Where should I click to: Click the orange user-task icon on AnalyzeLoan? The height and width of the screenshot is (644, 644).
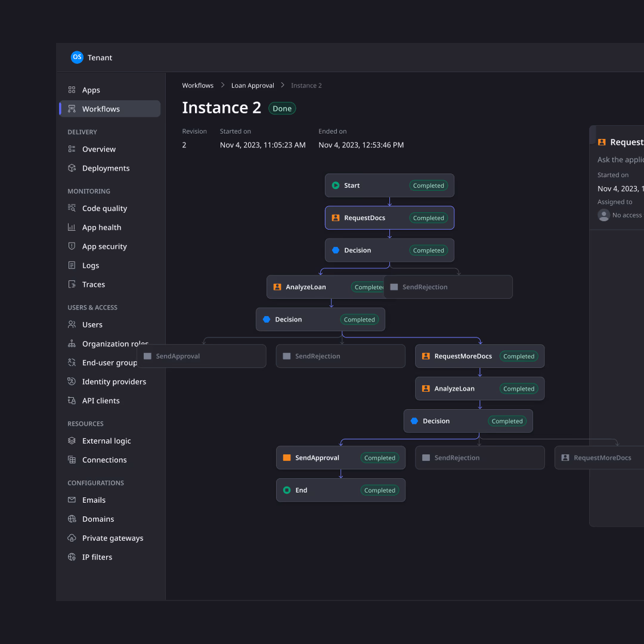tap(277, 287)
